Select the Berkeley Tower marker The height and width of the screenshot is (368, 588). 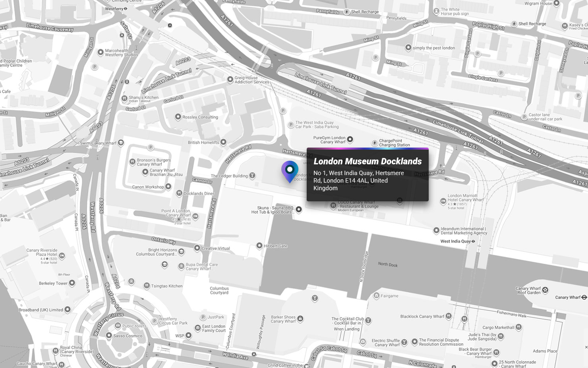72,283
